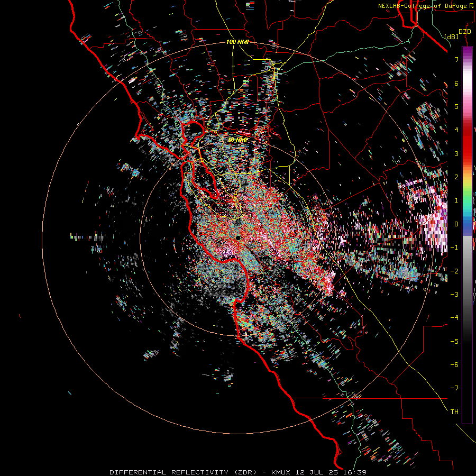Viewport: 476px width, 476px height.
Task: Click the "KMUX" station identifier
Action: click(281, 472)
